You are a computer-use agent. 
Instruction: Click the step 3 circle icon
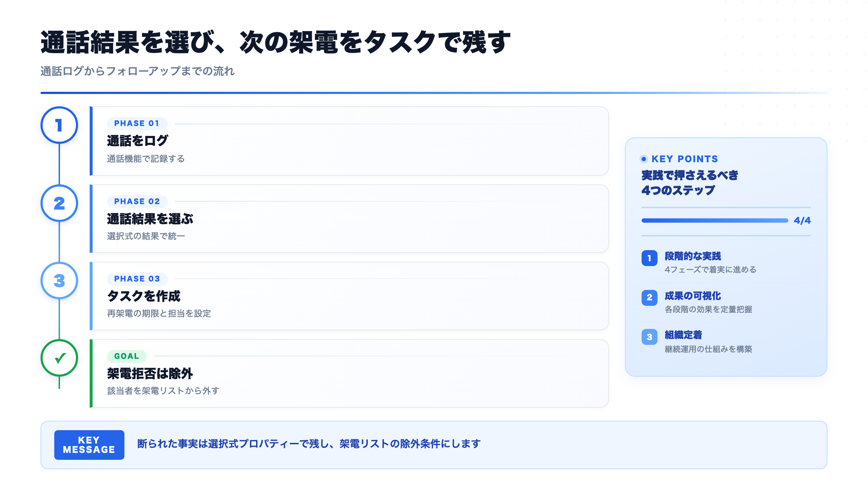pos(59,281)
